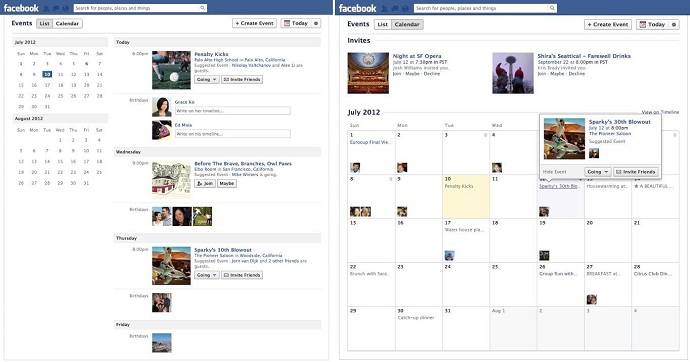Invite Friends to Penalty Kicks event

click(242, 80)
